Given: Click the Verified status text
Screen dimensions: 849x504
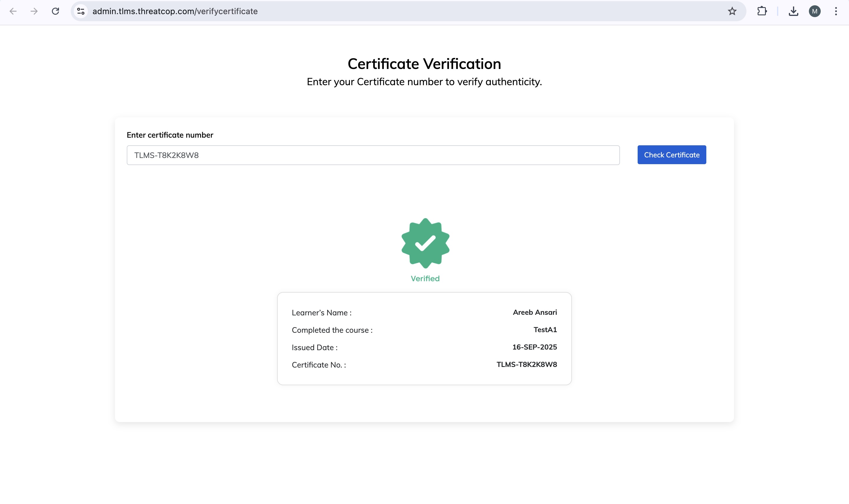Looking at the screenshot, I should pos(425,279).
